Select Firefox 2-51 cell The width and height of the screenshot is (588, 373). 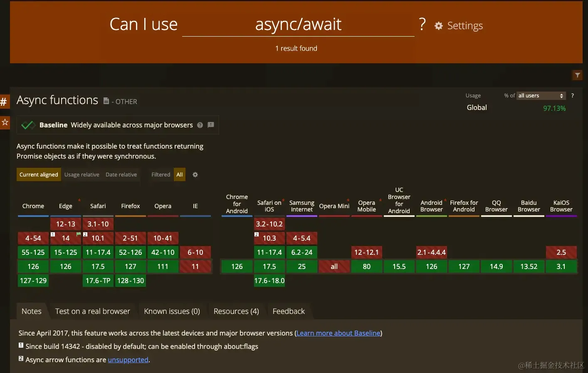tap(131, 238)
